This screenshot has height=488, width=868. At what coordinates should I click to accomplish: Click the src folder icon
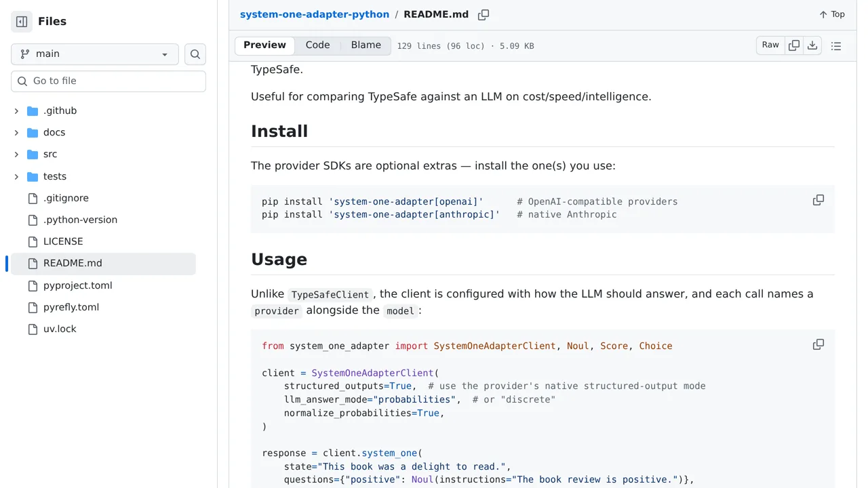33,155
